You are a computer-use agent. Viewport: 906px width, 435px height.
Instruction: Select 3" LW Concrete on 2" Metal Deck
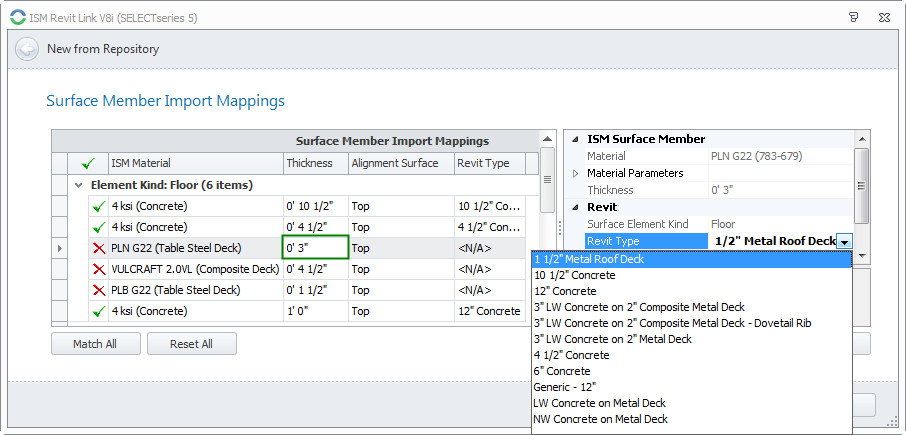coord(691,339)
